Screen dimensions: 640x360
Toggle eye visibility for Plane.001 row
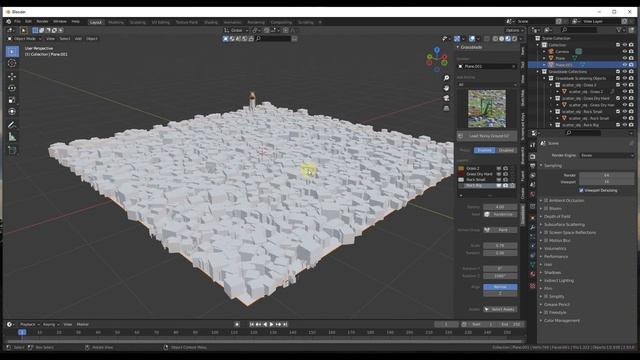[624, 65]
